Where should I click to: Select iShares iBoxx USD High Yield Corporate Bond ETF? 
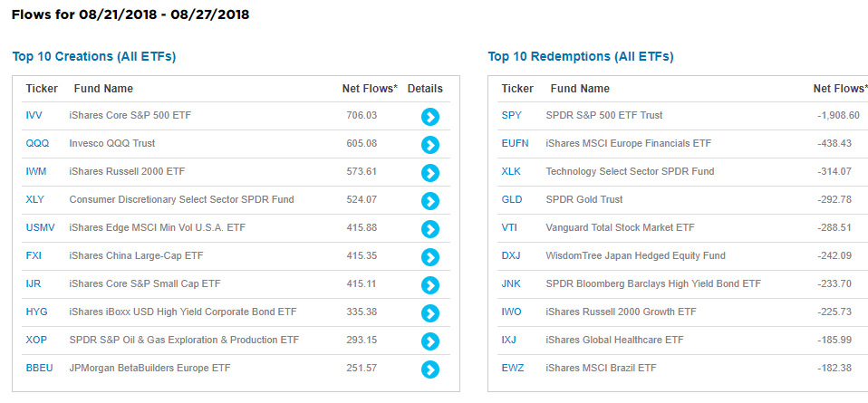(183, 312)
